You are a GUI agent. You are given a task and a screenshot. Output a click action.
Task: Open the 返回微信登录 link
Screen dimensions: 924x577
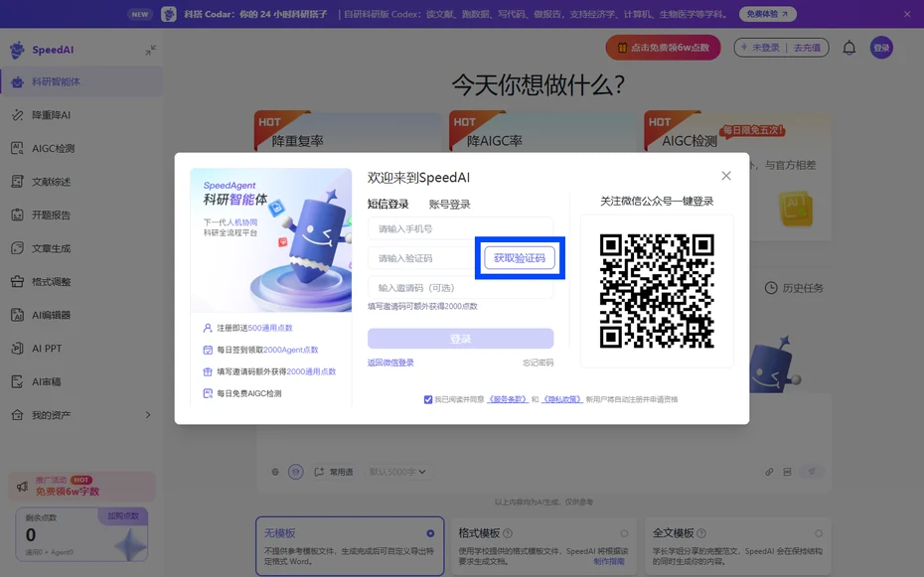390,362
